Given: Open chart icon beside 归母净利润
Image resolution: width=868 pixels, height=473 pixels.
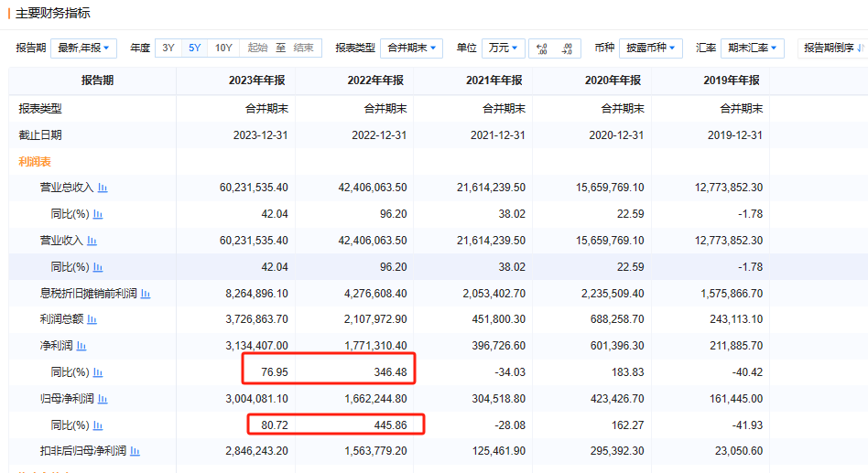Looking at the screenshot, I should pyautogui.click(x=103, y=400).
